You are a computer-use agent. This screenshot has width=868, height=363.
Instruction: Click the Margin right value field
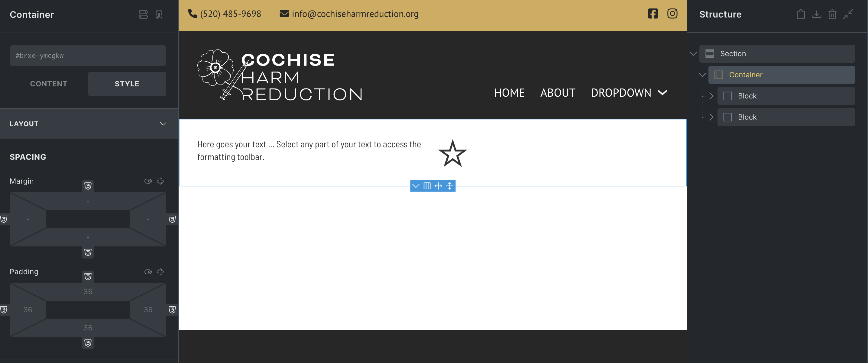148,219
